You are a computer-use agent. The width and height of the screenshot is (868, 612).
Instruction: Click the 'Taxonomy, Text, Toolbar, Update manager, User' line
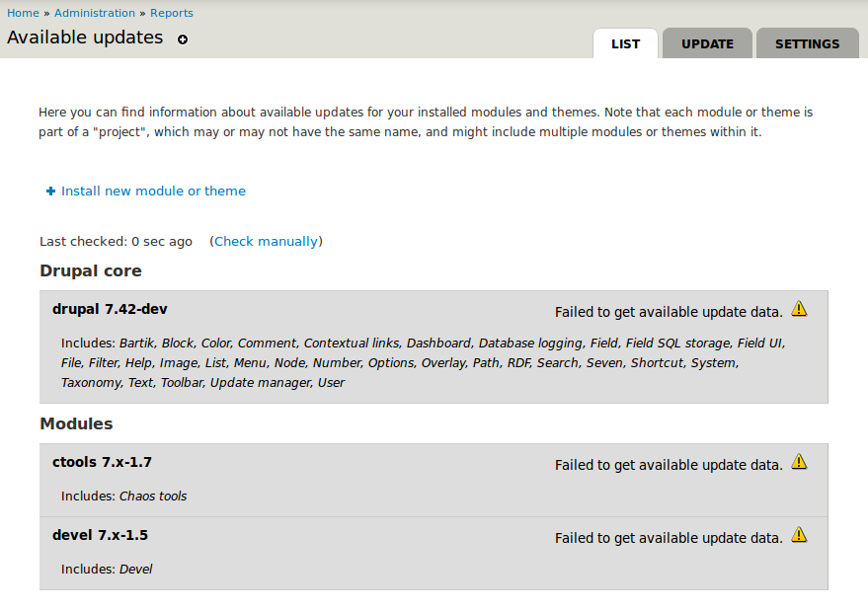click(x=202, y=383)
